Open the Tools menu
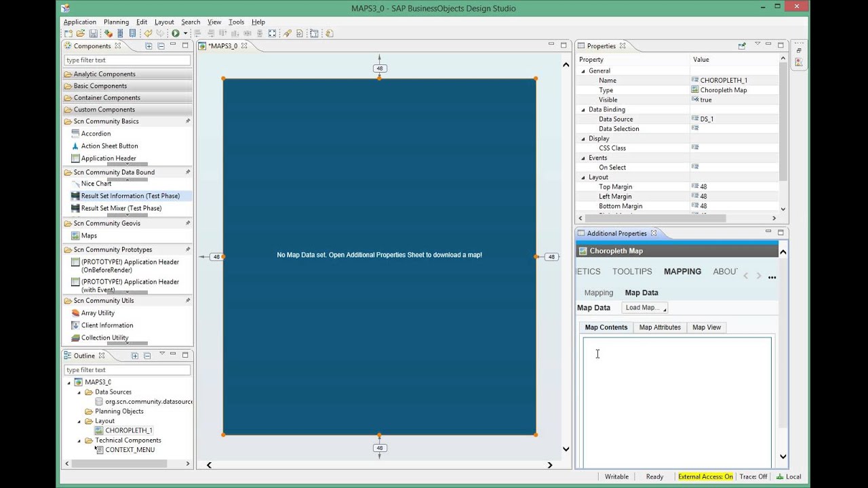The height and width of the screenshot is (488, 868). pyautogui.click(x=236, y=22)
